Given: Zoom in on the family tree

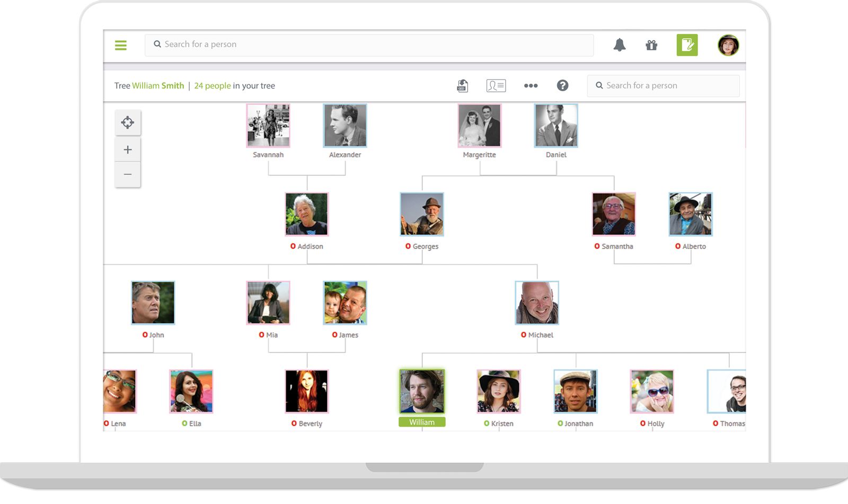Looking at the screenshot, I should pos(128,149).
